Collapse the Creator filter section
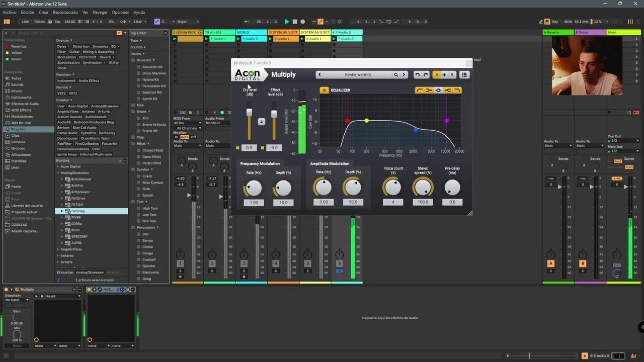 [x=72, y=100]
